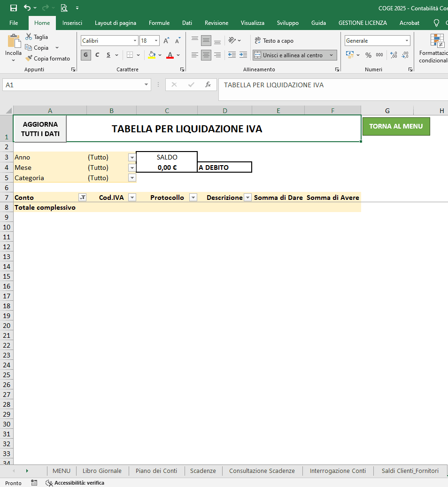Image resolution: width=448 pixels, height=487 pixels.
Task: Click the Incolla paste icon
Action: [x=13, y=41]
